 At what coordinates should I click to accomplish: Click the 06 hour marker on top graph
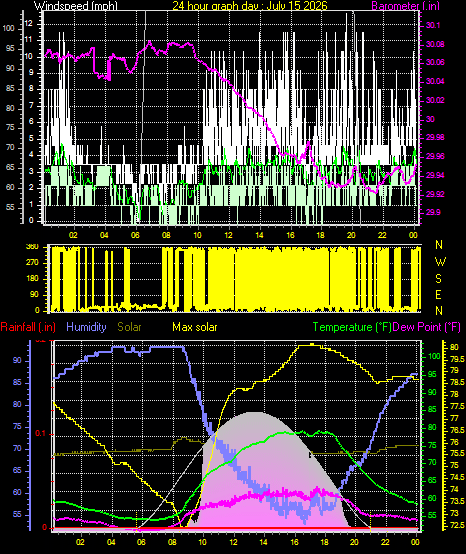click(135, 235)
